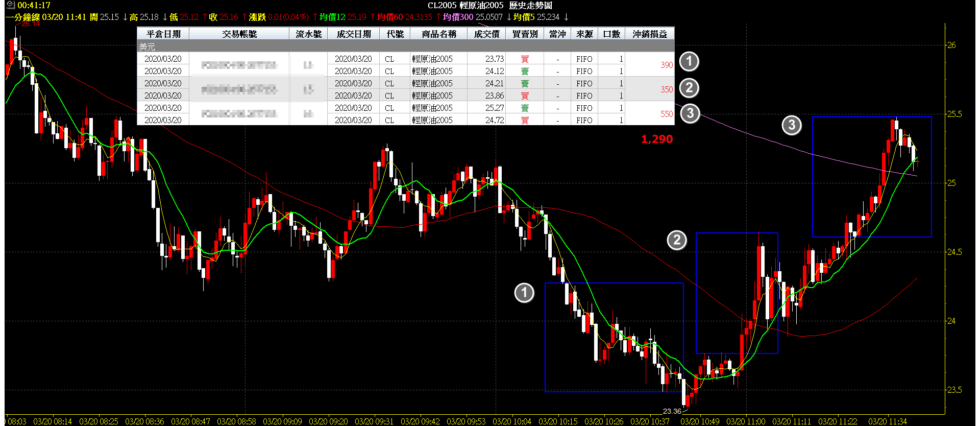
Task: Click the profit value 550 cell
Action: (x=650, y=114)
